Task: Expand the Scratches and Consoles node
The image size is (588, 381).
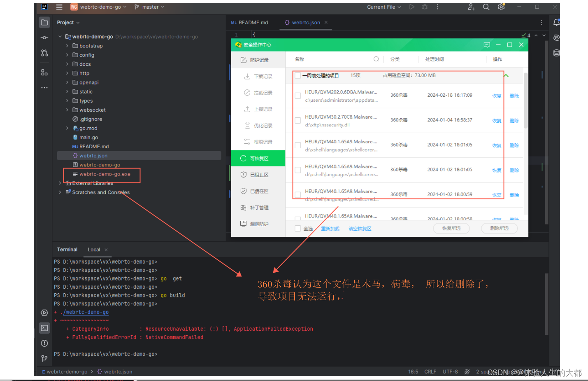Action: (60, 192)
